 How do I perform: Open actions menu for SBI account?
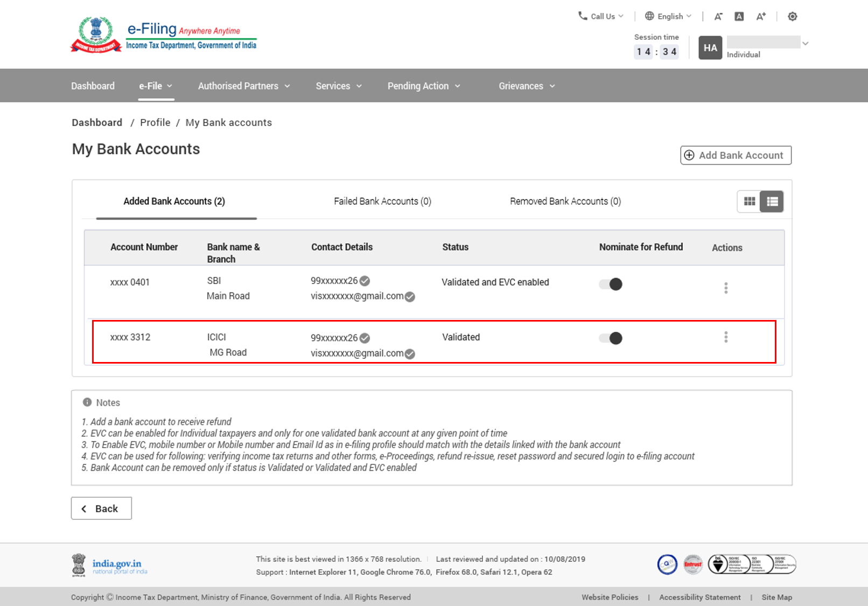[x=726, y=288]
